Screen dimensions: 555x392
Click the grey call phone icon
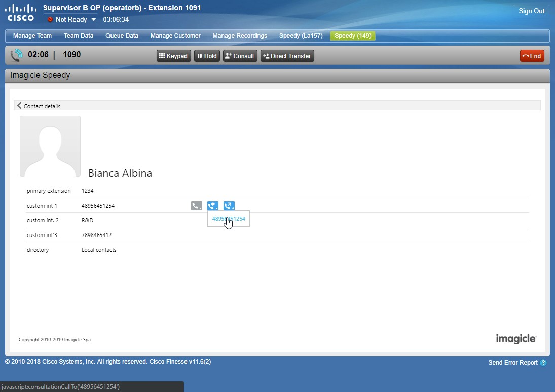point(196,206)
